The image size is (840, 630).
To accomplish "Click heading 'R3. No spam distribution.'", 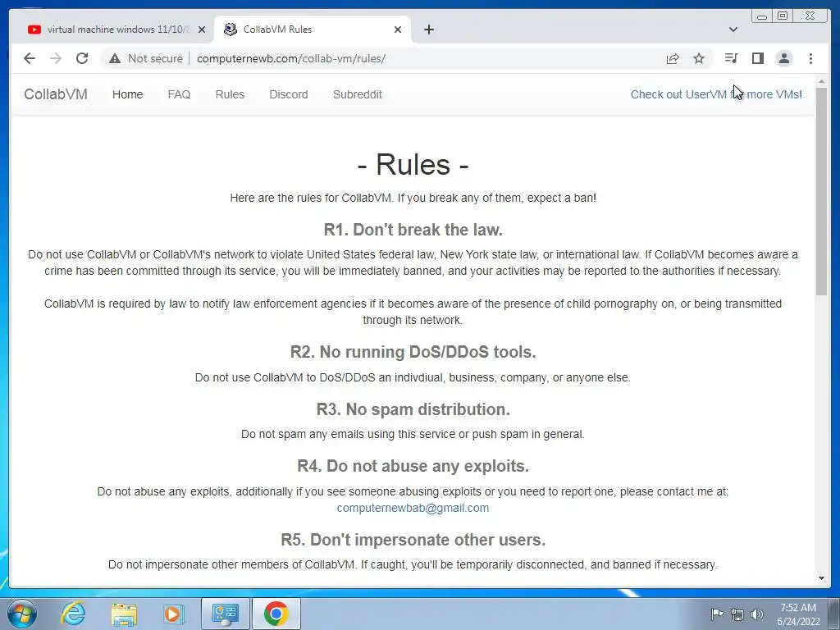I will [413, 409].
